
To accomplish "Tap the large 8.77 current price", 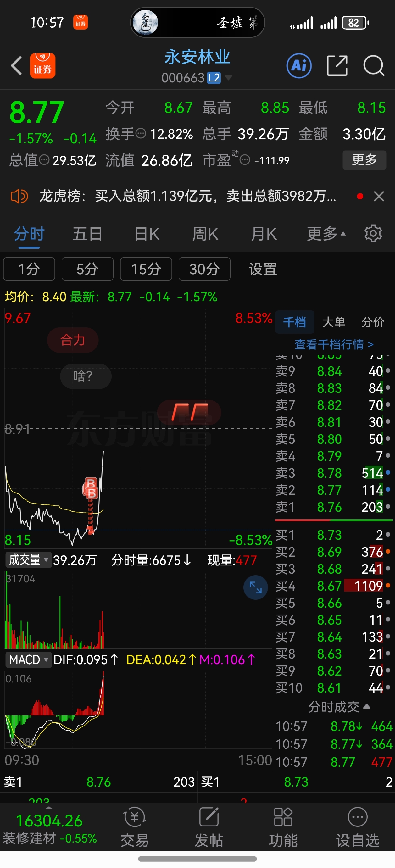I will (x=36, y=112).
